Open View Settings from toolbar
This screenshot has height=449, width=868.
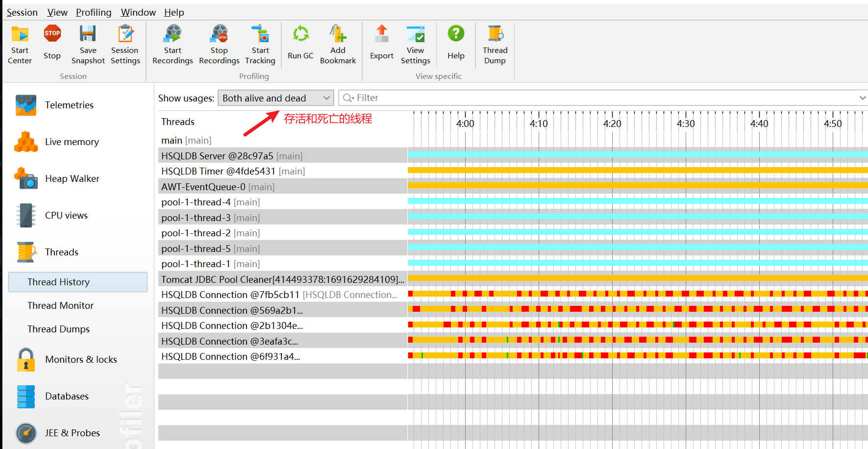tap(415, 34)
